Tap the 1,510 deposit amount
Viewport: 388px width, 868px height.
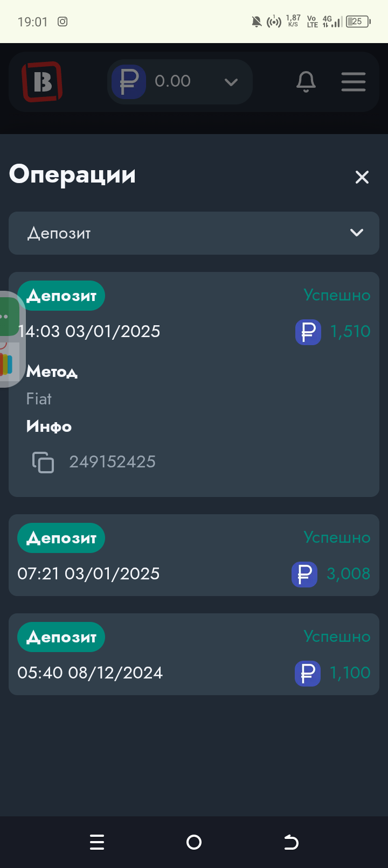pyautogui.click(x=350, y=331)
